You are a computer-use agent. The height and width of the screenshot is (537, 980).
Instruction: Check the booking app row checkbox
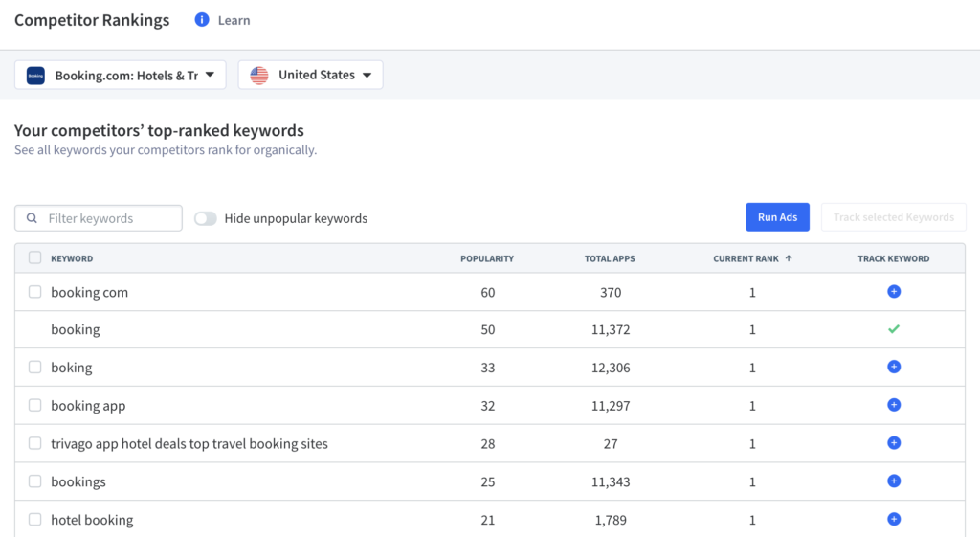click(x=35, y=405)
